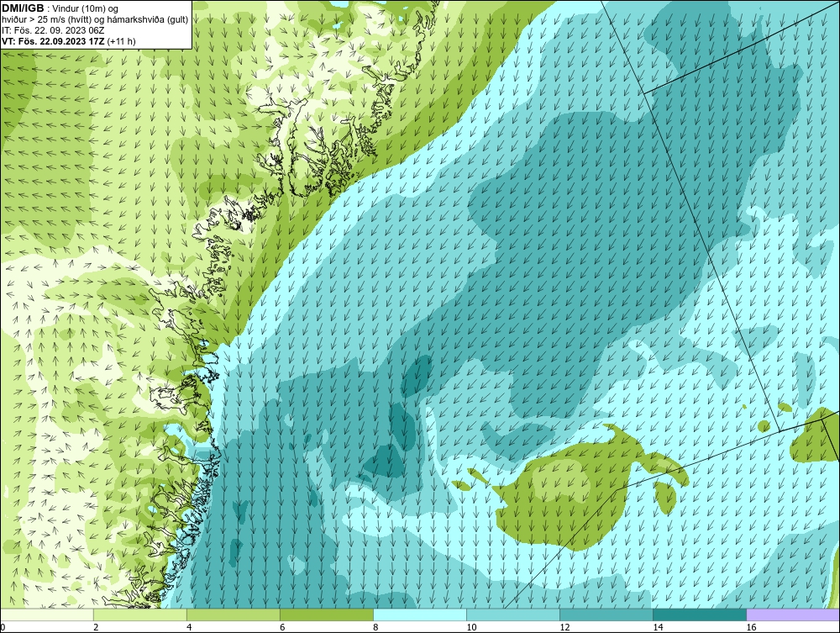Viewport: 840px width, 633px height.
Task: Click the 10–12 m/s light teal legend swatch
Action: [512, 615]
